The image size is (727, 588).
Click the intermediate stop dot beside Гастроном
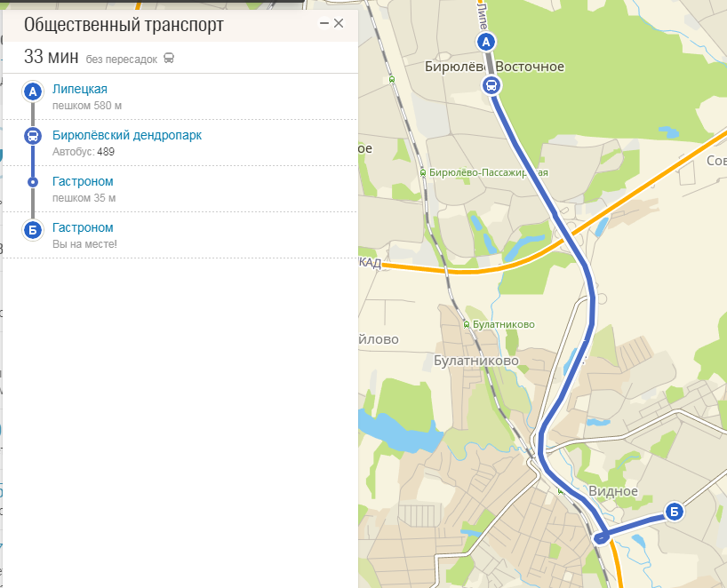[x=33, y=182]
